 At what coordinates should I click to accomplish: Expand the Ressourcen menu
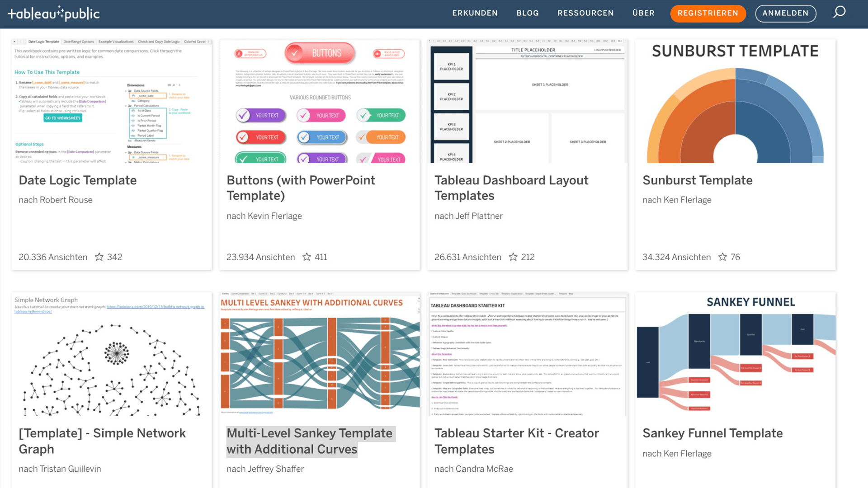[585, 13]
